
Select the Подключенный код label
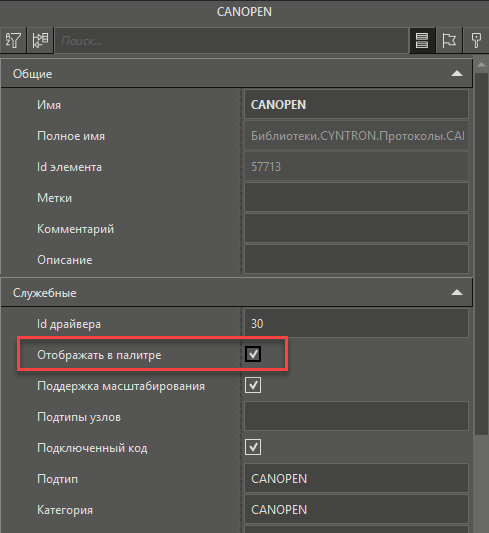click(x=92, y=448)
